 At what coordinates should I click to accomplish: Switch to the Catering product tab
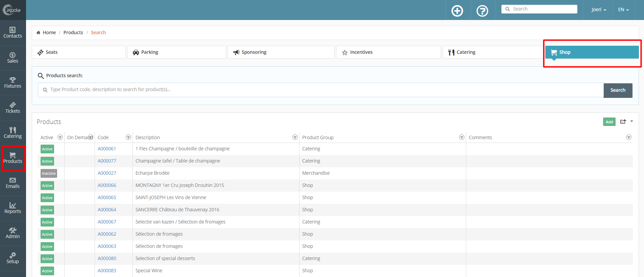[x=493, y=52]
